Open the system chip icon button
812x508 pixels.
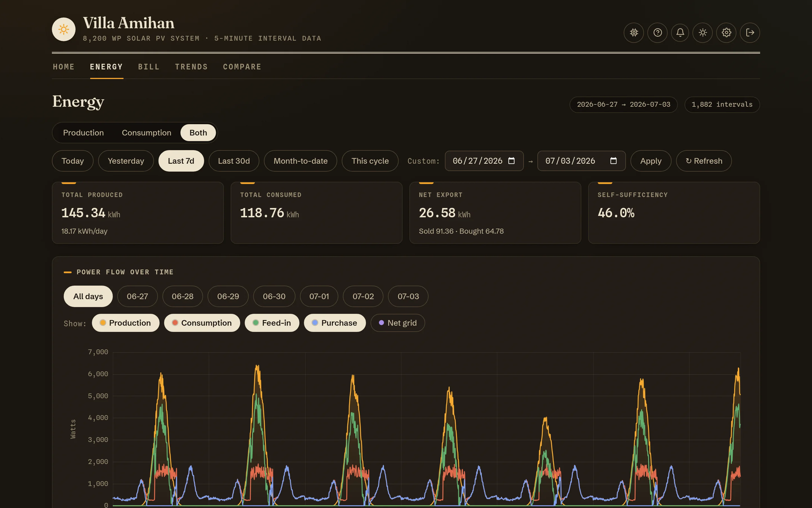click(634, 32)
